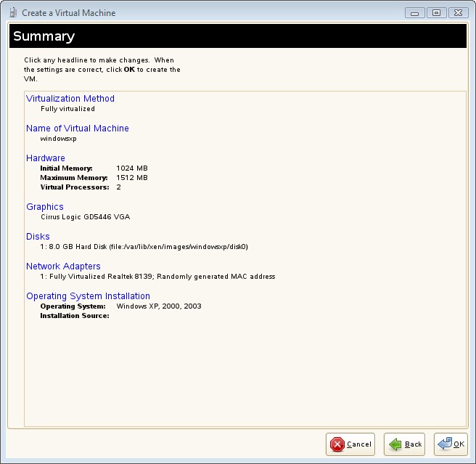Minimize the Create a Virtual Machine window
The image size is (476, 464).
[x=416, y=12]
